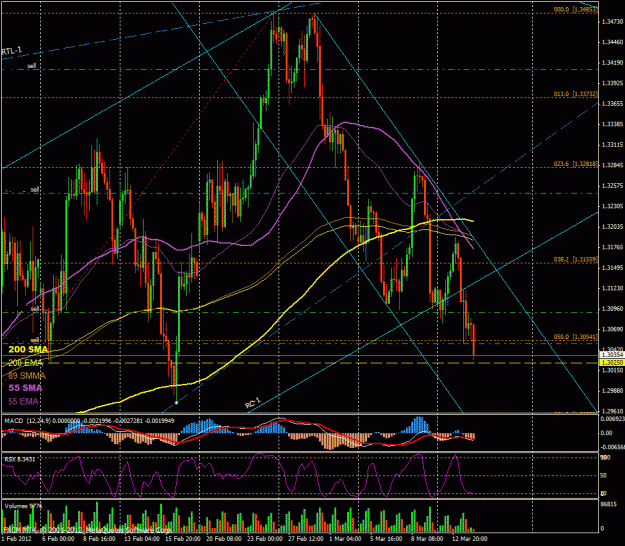Click the 038.2 [1.31559] Fibonacci label
The width and height of the screenshot is (625, 546).
[576, 259]
